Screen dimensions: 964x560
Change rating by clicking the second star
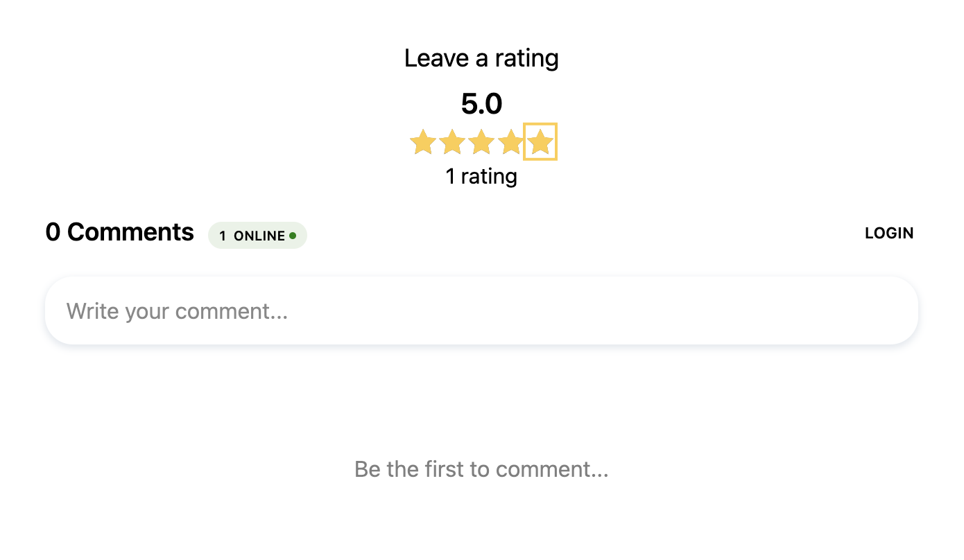452,142
